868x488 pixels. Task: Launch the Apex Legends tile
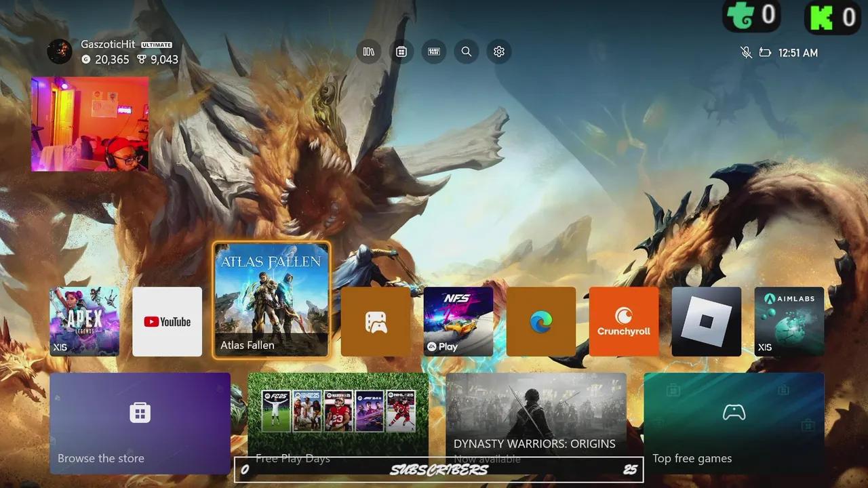84,321
